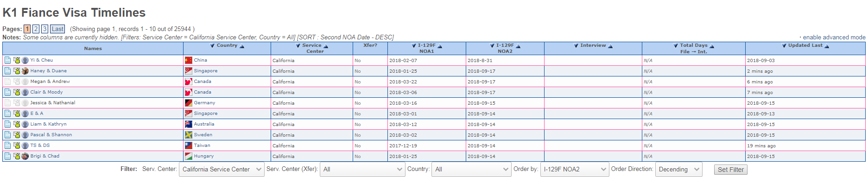This screenshot has width=868, height=177.
Task: Click the Sweden flag icon
Action: [188, 135]
